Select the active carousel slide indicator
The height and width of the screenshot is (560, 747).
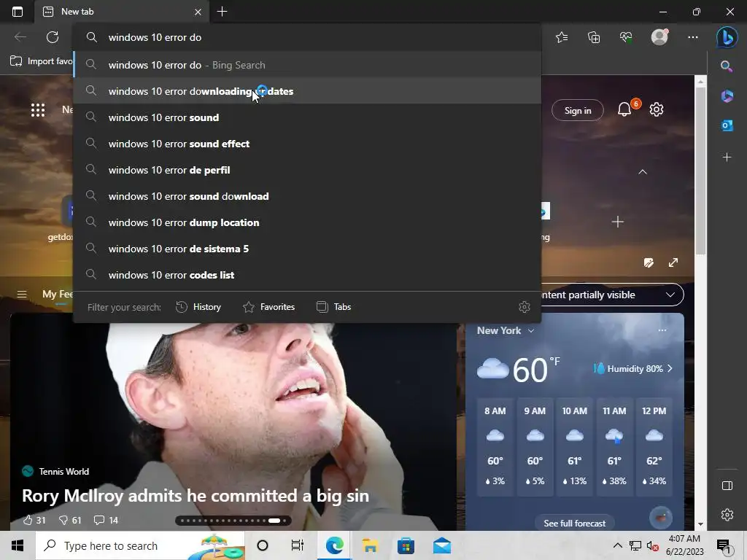(274, 521)
